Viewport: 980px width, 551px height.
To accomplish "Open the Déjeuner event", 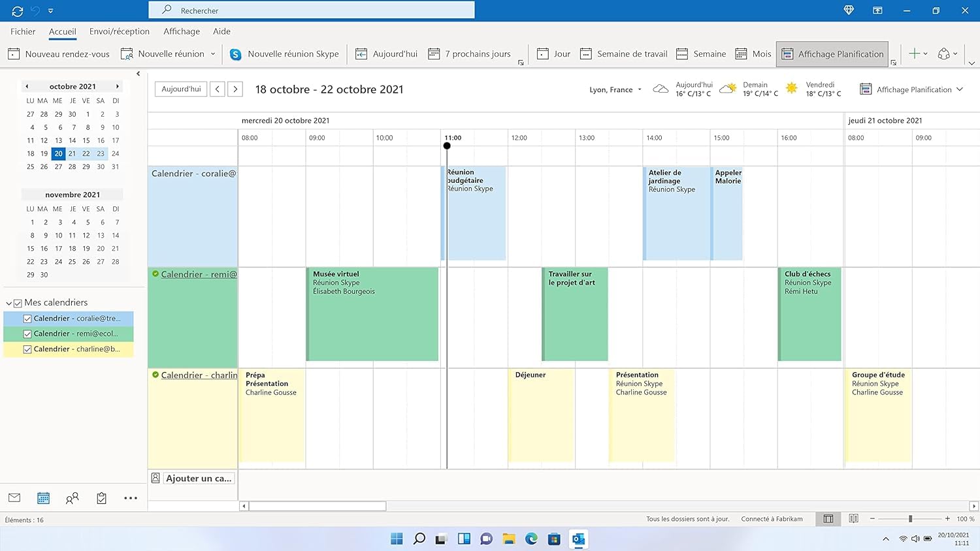I will point(542,415).
